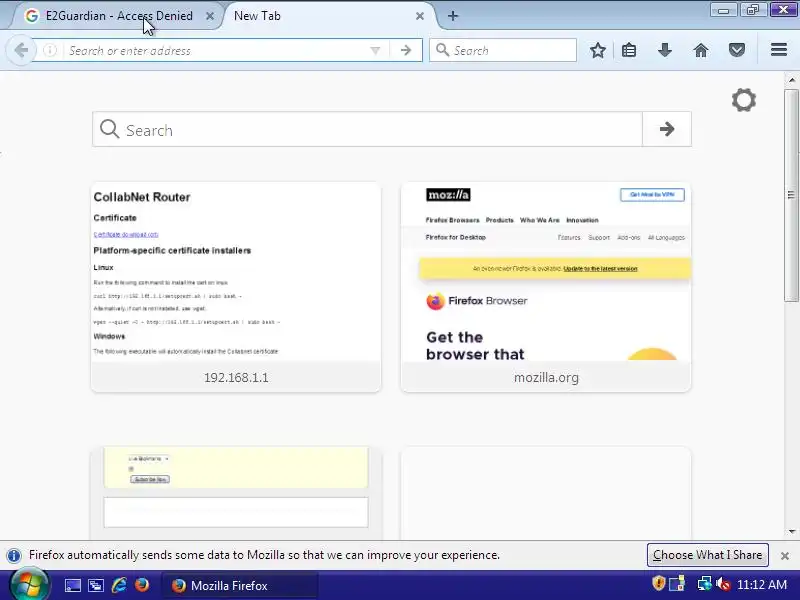
Task: Dismiss the Firefox data notification bar
Action: pyautogui.click(x=785, y=556)
